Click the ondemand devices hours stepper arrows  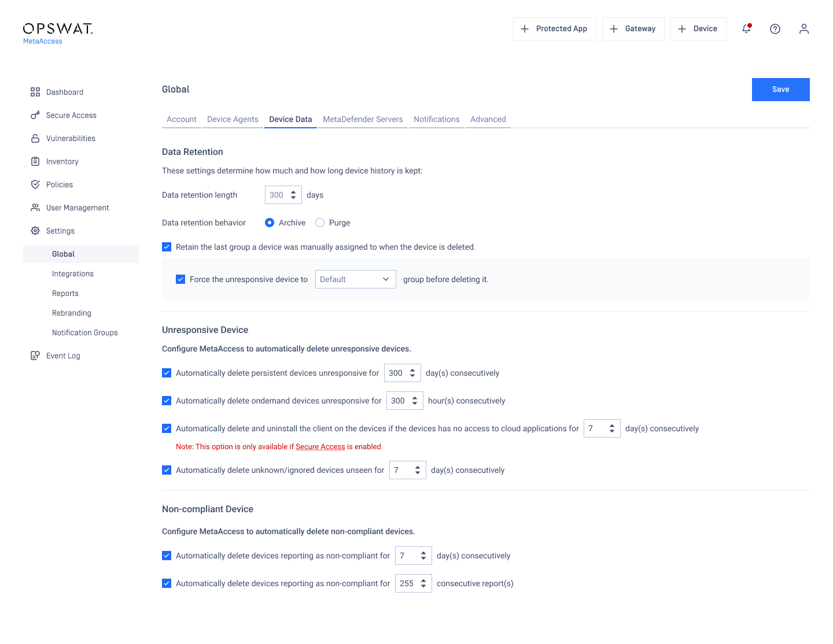(415, 401)
